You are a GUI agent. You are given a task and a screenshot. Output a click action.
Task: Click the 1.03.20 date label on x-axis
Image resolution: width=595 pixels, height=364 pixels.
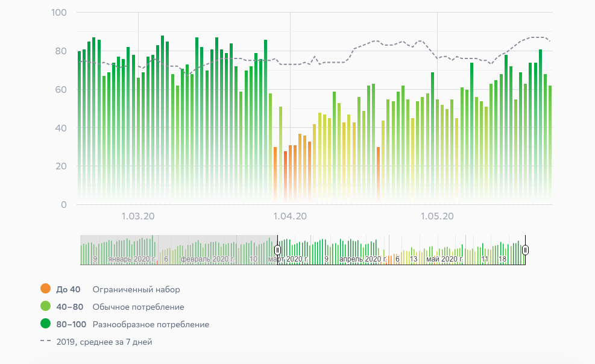[x=138, y=216]
